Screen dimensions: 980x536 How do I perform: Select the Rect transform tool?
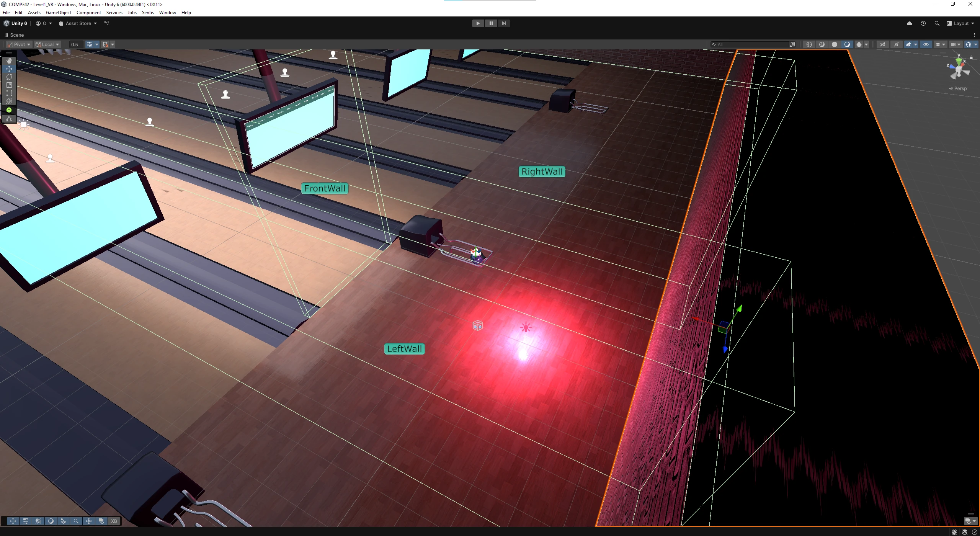click(9, 93)
